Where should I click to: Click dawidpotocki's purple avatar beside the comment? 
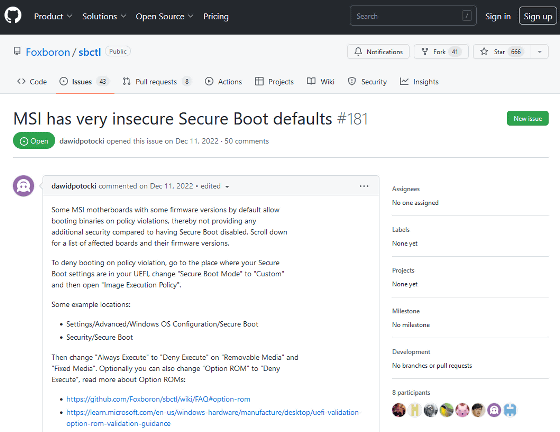(x=24, y=186)
